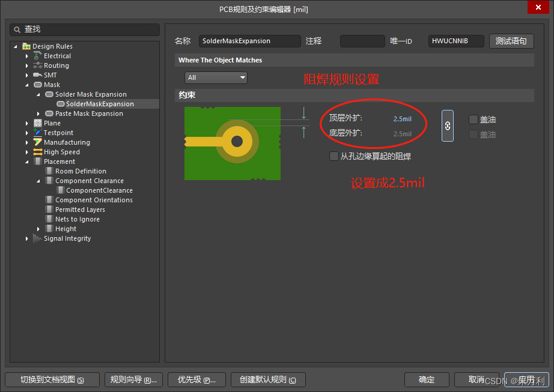Expand the Height rule node

coord(39,229)
